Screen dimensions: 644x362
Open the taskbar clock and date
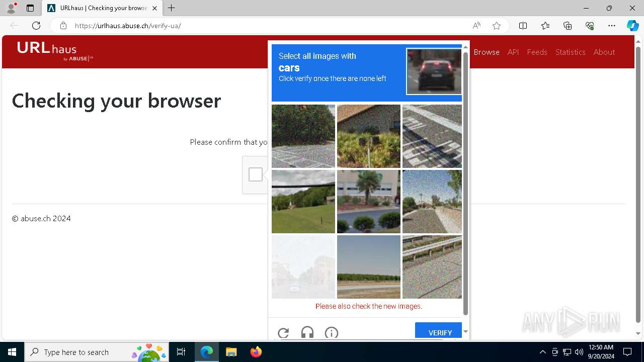click(601, 352)
